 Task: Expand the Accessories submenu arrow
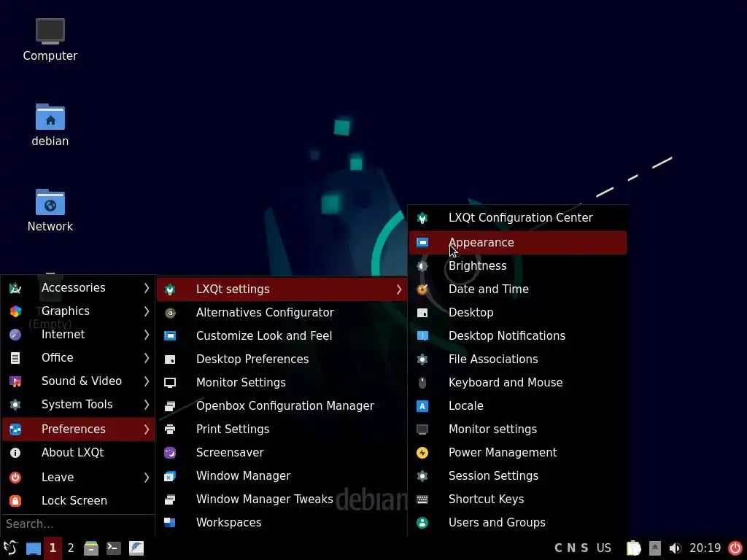(x=146, y=288)
